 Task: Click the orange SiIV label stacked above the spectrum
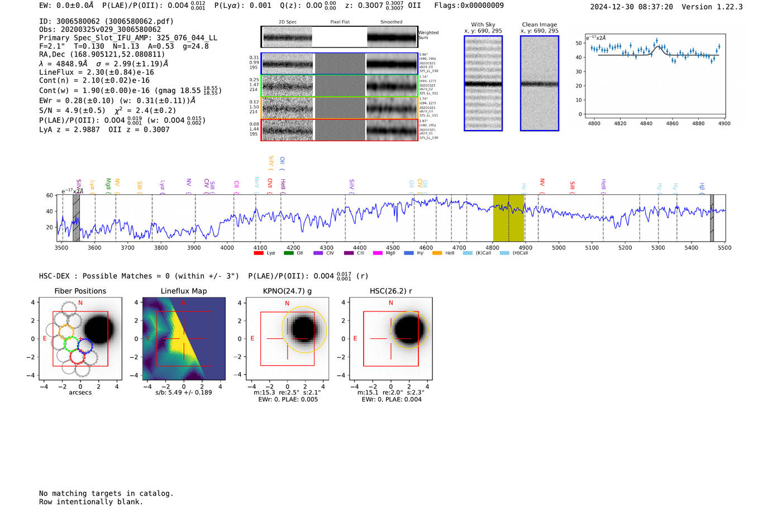click(x=271, y=162)
